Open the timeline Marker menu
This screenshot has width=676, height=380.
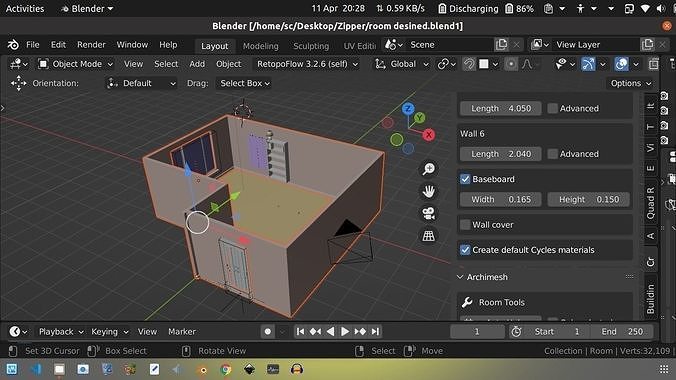click(182, 331)
